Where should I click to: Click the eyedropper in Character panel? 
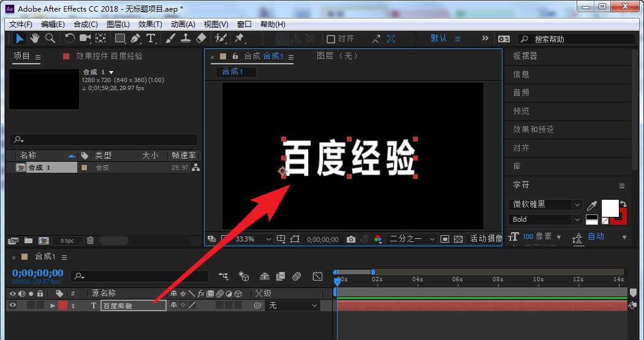pyautogui.click(x=592, y=205)
